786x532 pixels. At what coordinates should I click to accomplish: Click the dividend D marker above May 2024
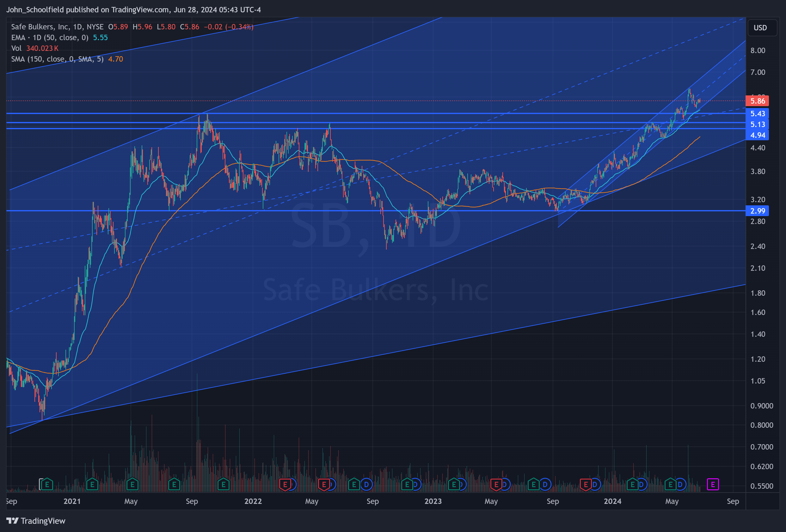(x=680, y=485)
